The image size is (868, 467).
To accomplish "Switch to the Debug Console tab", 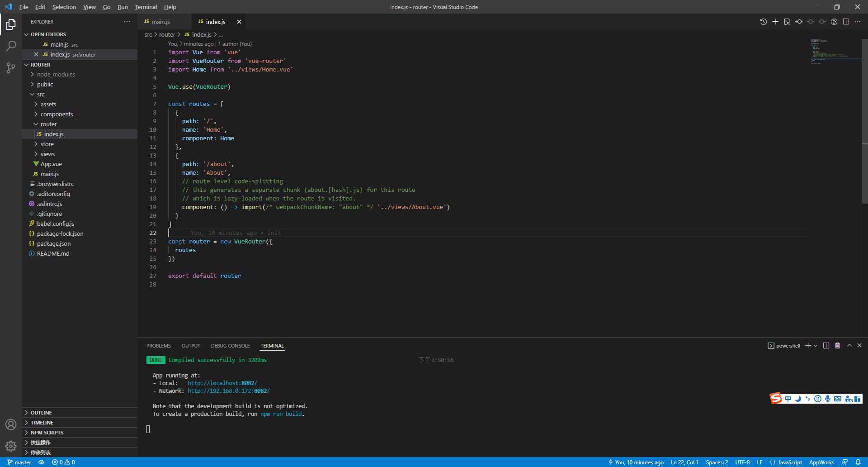I will point(230,346).
